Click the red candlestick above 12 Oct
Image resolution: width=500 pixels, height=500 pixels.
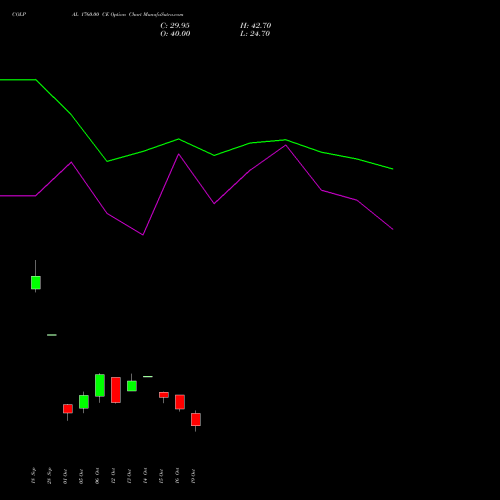(116, 390)
